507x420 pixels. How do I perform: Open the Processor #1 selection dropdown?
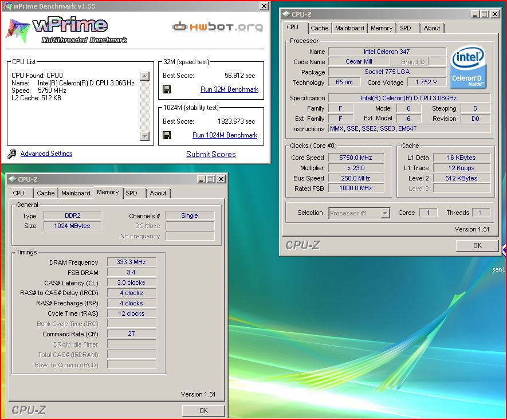tap(385, 213)
